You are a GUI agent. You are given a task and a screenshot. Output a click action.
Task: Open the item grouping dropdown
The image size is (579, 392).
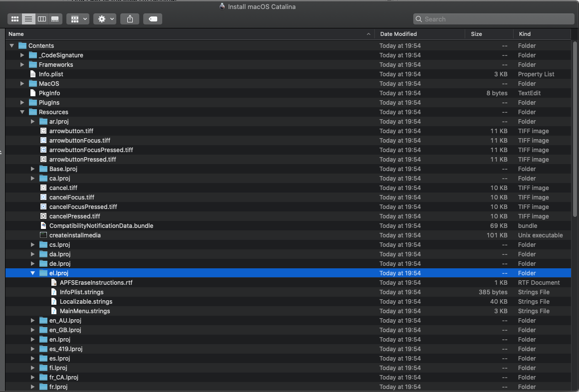tap(79, 18)
